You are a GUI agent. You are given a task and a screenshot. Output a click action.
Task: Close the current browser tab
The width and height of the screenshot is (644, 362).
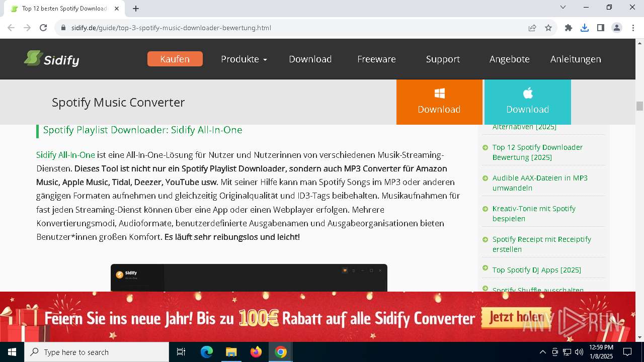(117, 9)
